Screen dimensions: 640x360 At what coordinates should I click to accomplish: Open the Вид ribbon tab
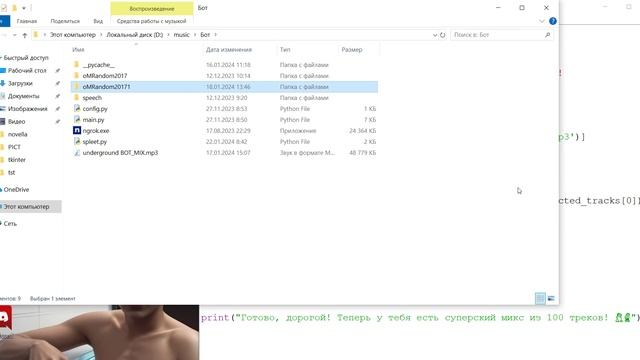(x=98, y=21)
